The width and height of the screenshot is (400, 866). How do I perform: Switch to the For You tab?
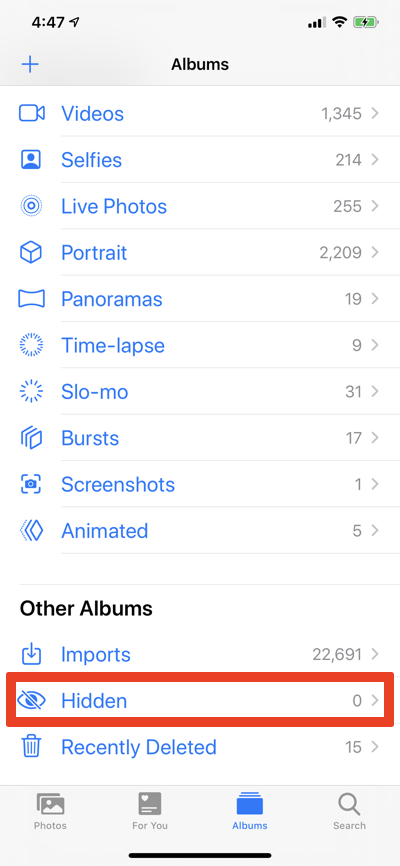click(150, 811)
